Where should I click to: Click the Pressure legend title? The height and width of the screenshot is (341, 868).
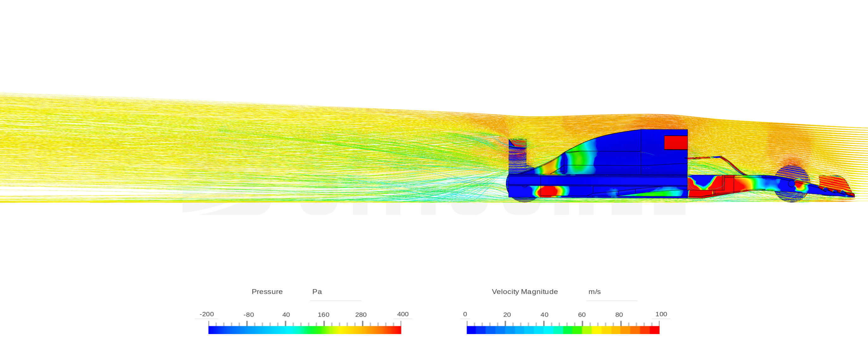pos(267,291)
